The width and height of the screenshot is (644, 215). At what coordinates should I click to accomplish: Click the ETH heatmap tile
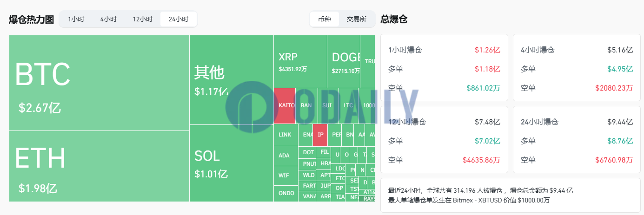[99, 166]
